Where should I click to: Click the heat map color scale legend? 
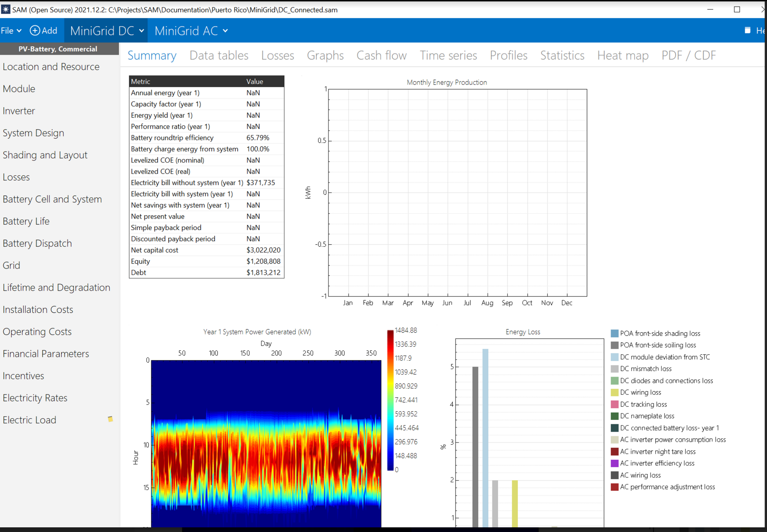pos(389,400)
